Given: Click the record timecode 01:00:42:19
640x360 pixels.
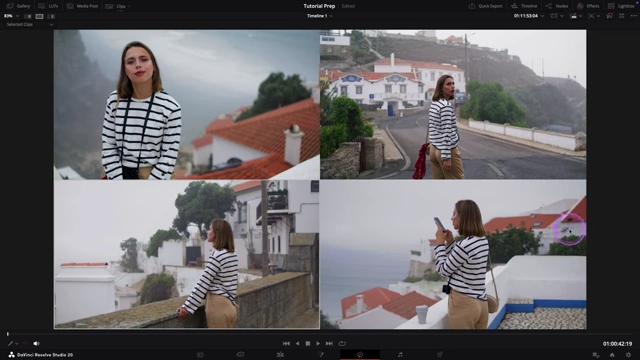Looking at the screenshot, I should coord(617,344).
